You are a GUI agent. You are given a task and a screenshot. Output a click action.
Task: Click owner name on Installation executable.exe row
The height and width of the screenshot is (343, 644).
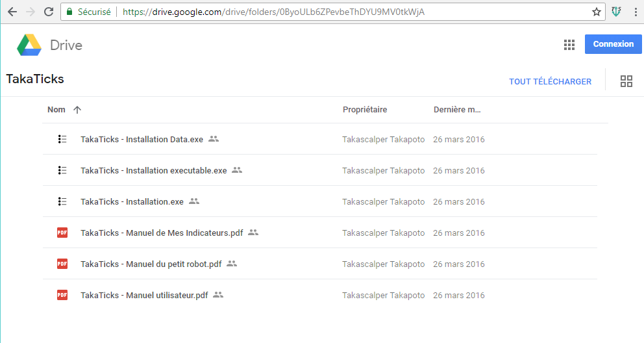click(384, 170)
